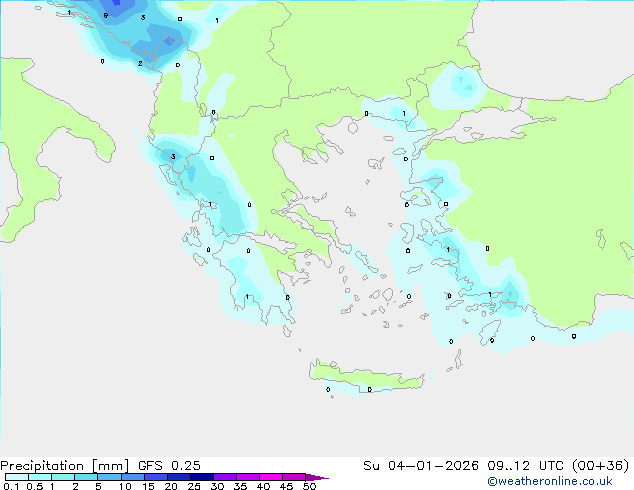Click the legend scale number "25"

pos(194,486)
